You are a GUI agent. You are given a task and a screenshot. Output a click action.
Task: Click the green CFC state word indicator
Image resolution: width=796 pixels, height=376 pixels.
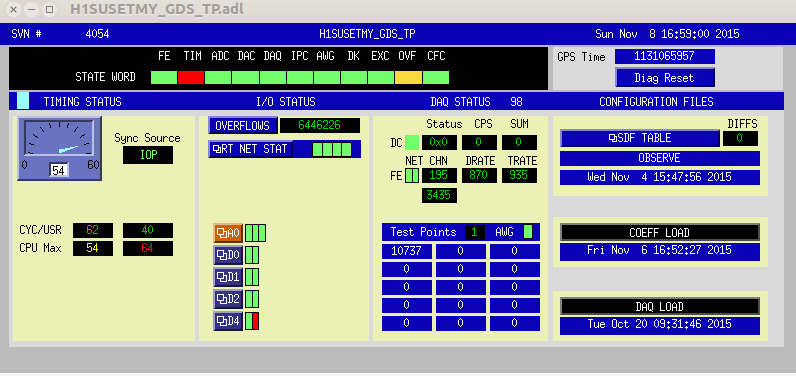(436, 77)
